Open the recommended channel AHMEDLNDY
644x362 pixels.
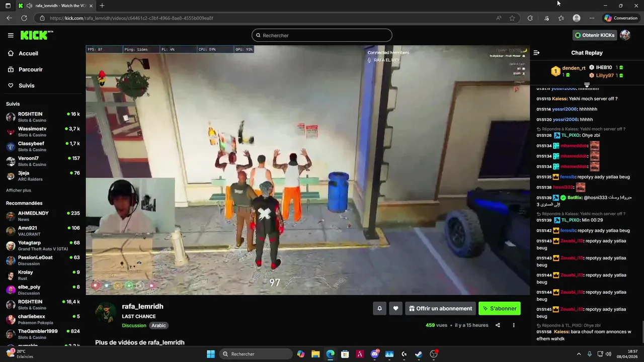(43, 216)
